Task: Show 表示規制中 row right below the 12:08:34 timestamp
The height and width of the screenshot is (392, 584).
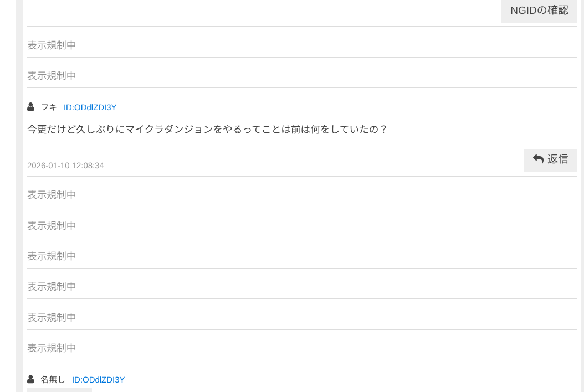Action: pyautogui.click(x=52, y=195)
